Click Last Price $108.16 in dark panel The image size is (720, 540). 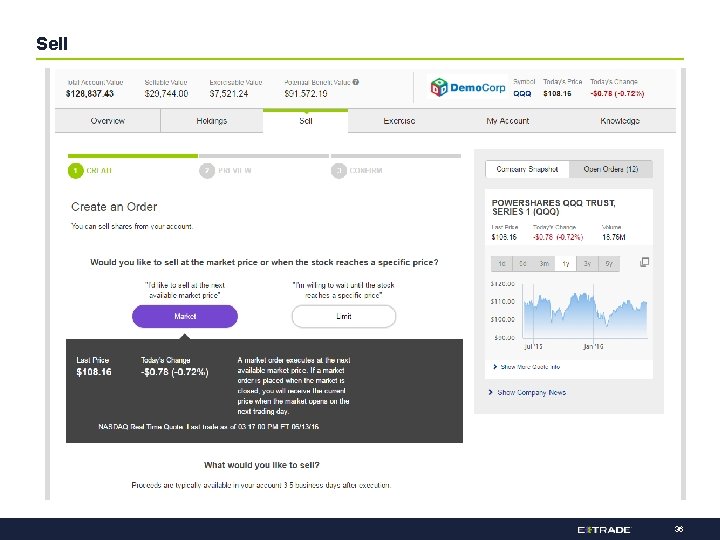click(x=94, y=372)
